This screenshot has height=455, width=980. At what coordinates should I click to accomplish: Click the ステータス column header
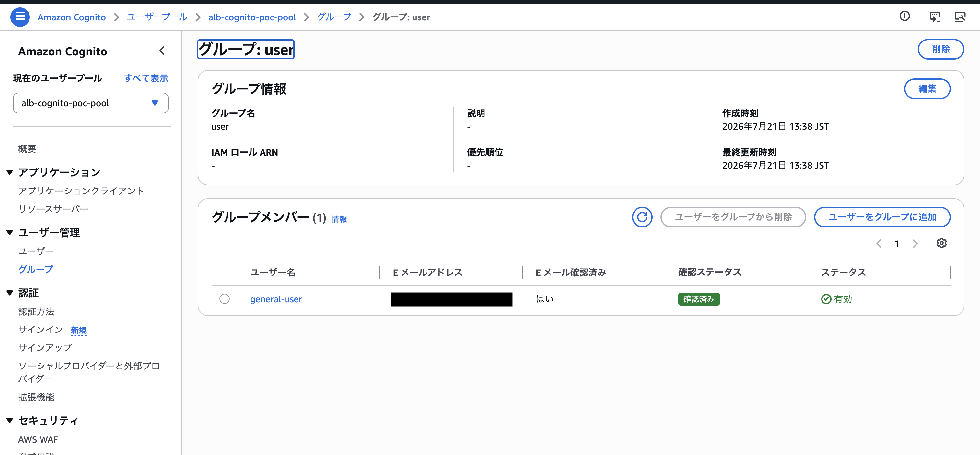844,273
